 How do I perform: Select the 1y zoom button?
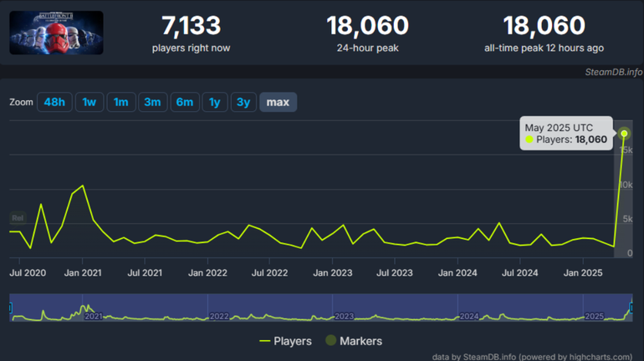[215, 102]
